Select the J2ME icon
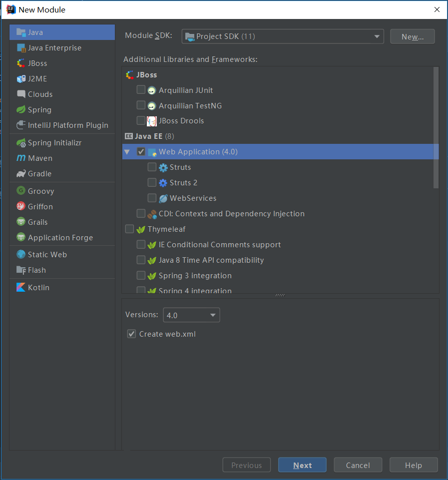The image size is (448, 480). click(x=21, y=79)
